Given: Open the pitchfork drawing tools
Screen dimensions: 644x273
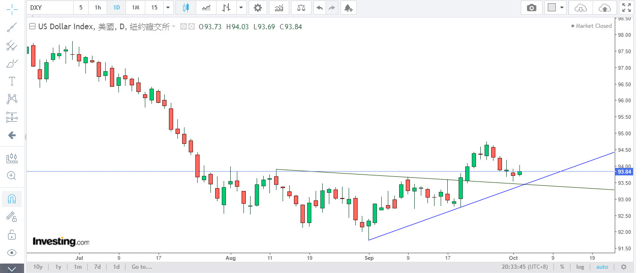Looking at the screenshot, I should click(x=12, y=45).
